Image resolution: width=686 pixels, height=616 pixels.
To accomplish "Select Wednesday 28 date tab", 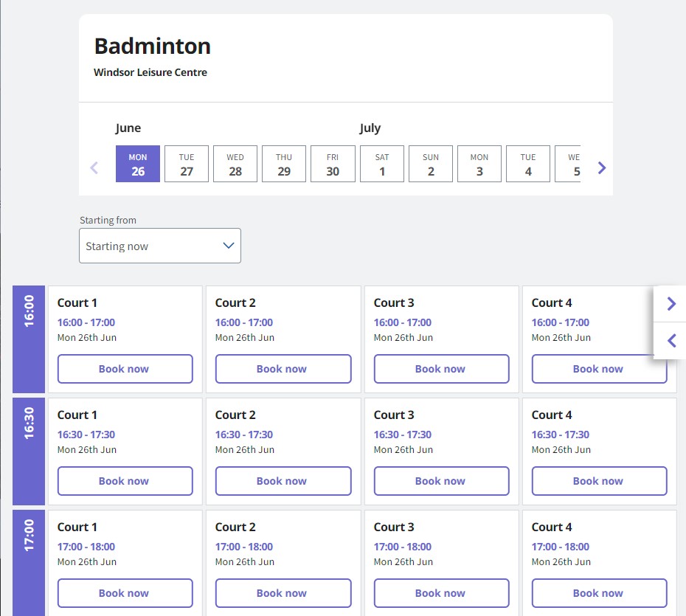I will [x=235, y=164].
